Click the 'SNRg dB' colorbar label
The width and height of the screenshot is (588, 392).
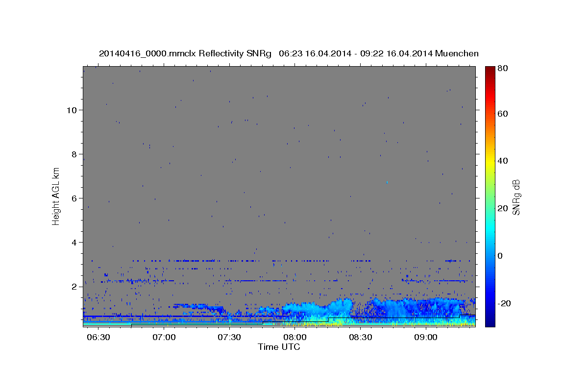click(516, 197)
